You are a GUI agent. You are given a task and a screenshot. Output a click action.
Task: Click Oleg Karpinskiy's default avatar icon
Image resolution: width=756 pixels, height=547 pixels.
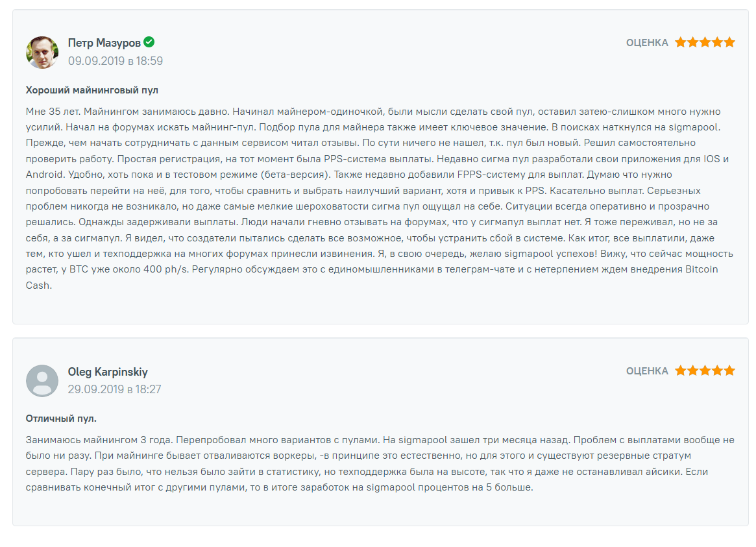(x=42, y=381)
